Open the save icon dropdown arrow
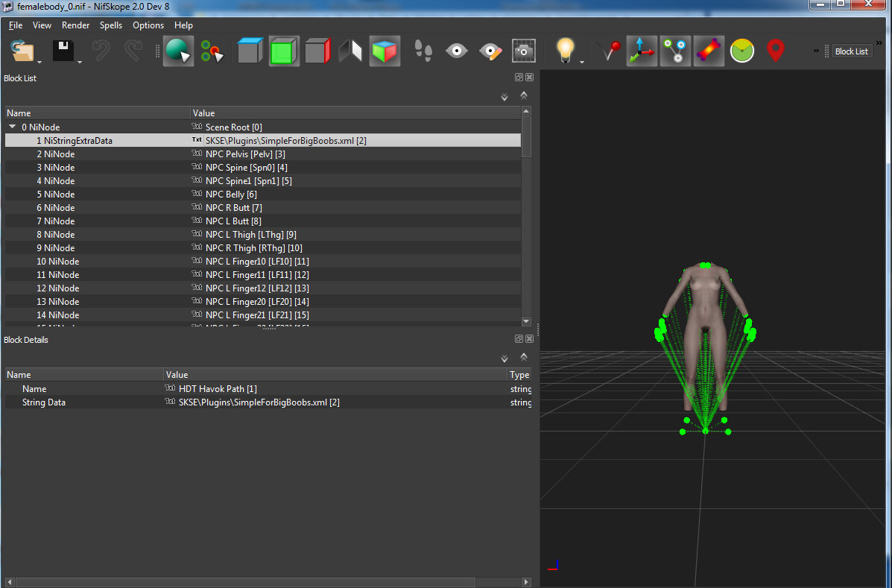 point(80,62)
